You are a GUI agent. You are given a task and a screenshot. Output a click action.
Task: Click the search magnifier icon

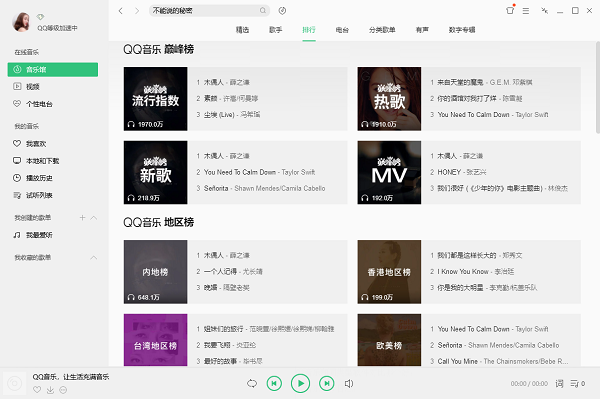tap(263, 11)
